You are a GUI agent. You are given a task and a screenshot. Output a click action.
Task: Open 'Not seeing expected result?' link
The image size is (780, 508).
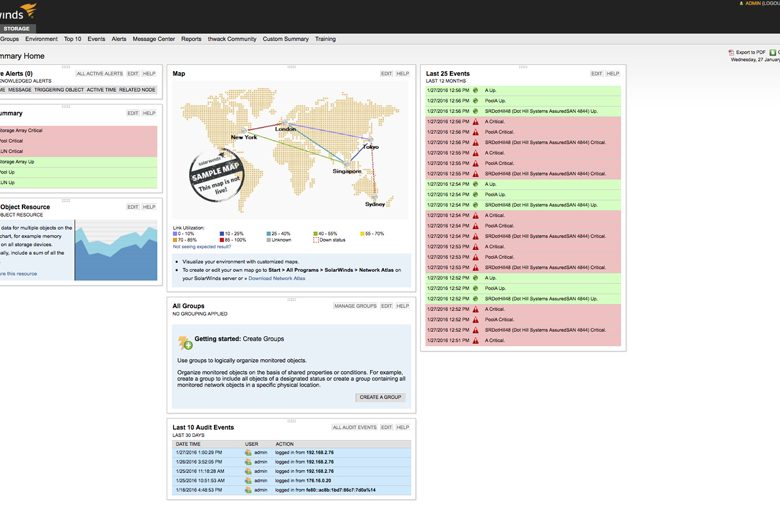click(x=201, y=247)
